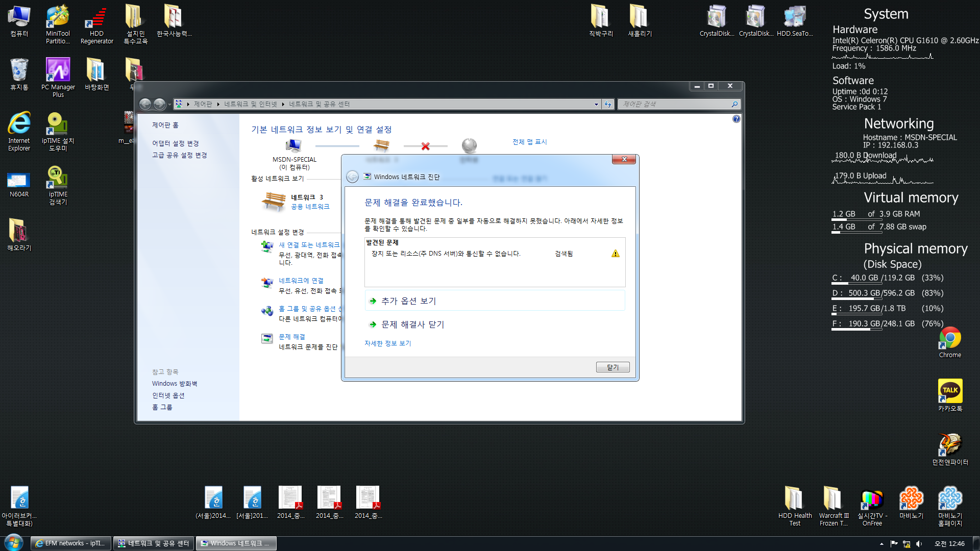Screen dimensions: 980x551
Task: Click the volume speaker tray icon
Action: [x=919, y=544]
